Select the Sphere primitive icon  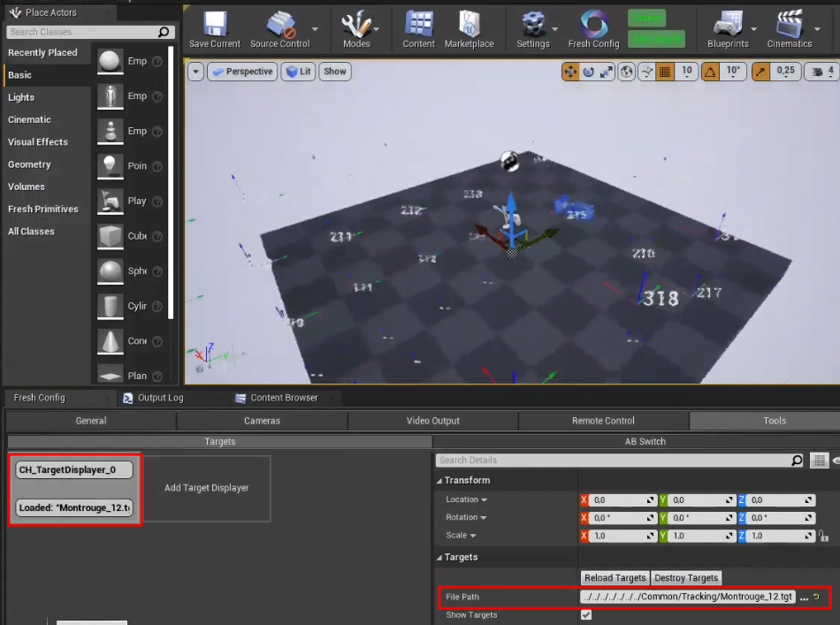pos(110,271)
